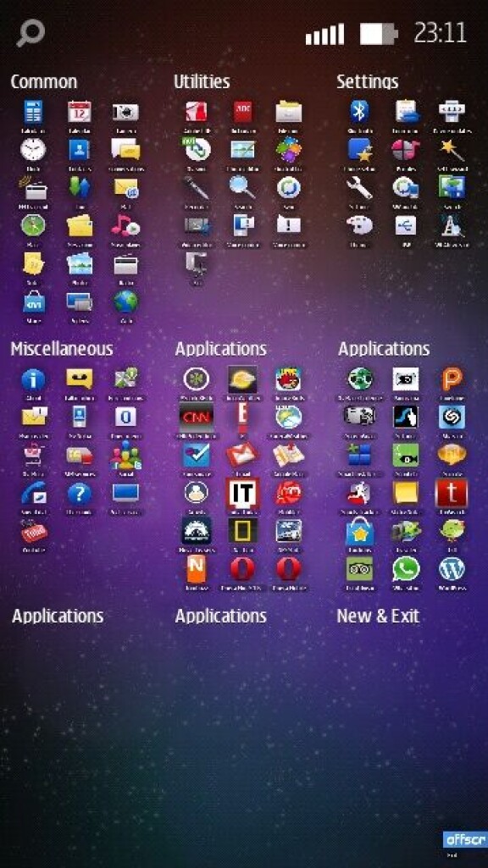
Task: Open the Angry Birds game icon
Action: tap(288, 379)
